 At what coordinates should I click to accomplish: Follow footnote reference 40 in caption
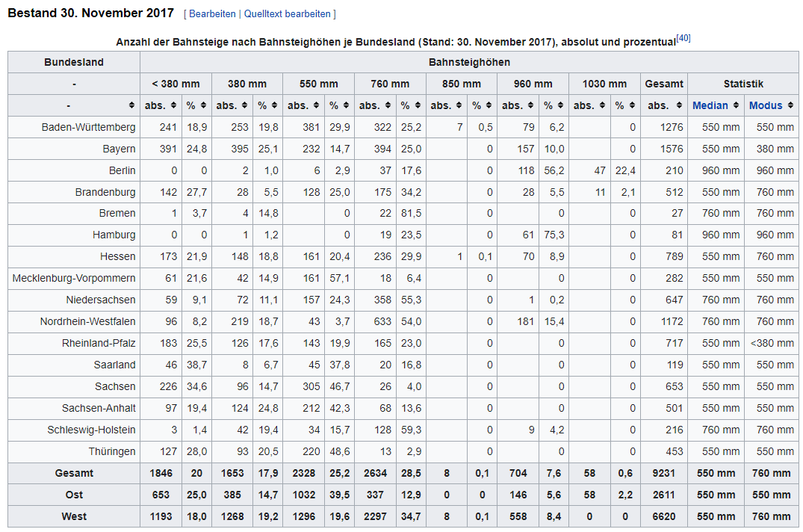tap(683, 38)
